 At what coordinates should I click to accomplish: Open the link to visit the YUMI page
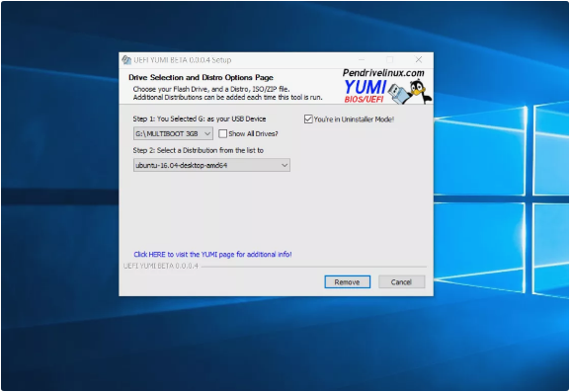coord(212,254)
